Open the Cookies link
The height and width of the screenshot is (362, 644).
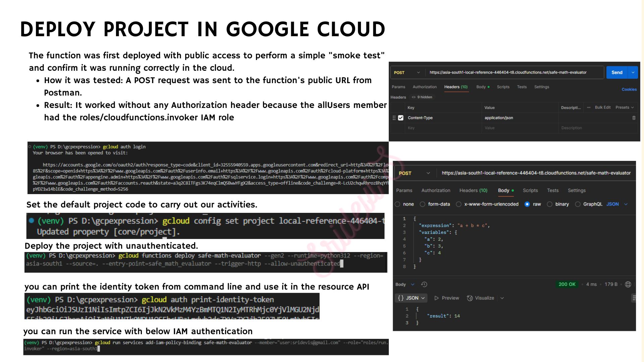629,89
